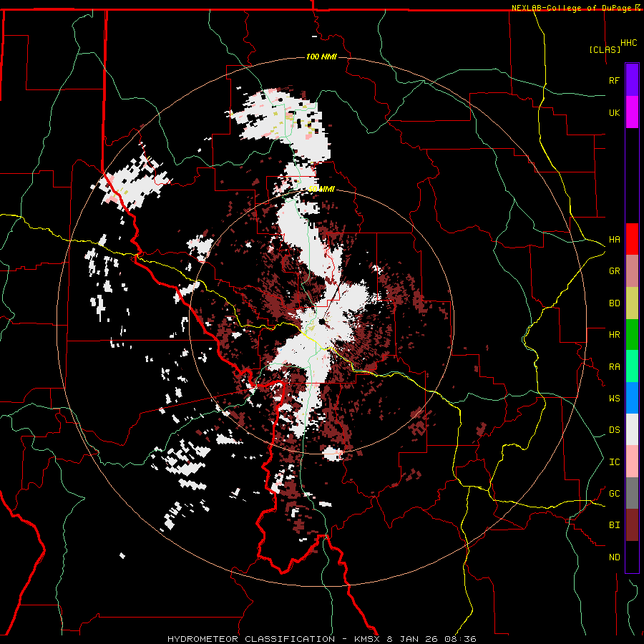The height and width of the screenshot is (644, 644).
Task: Click the gray GC legend color swatch
Action: (x=632, y=493)
